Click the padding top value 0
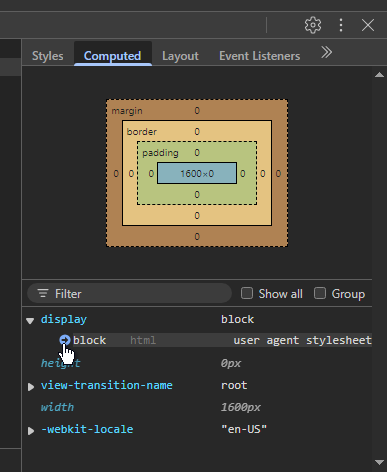 click(197, 153)
